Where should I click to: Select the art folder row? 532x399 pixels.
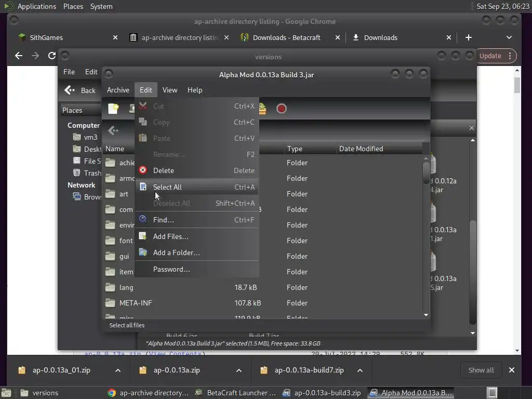(x=263, y=194)
